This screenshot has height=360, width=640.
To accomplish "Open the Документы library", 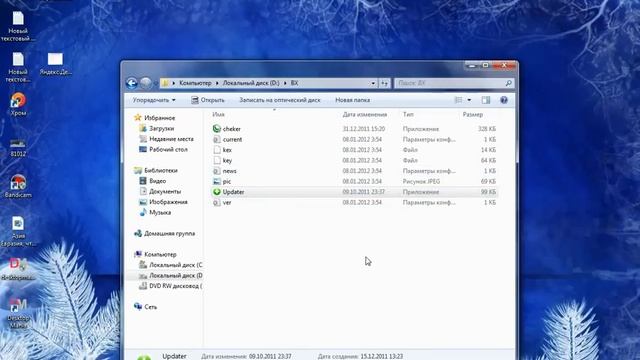I will (x=165, y=191).
